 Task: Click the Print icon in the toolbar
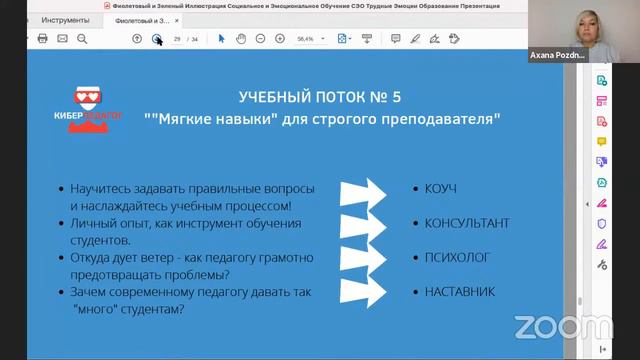click(42, 39)
